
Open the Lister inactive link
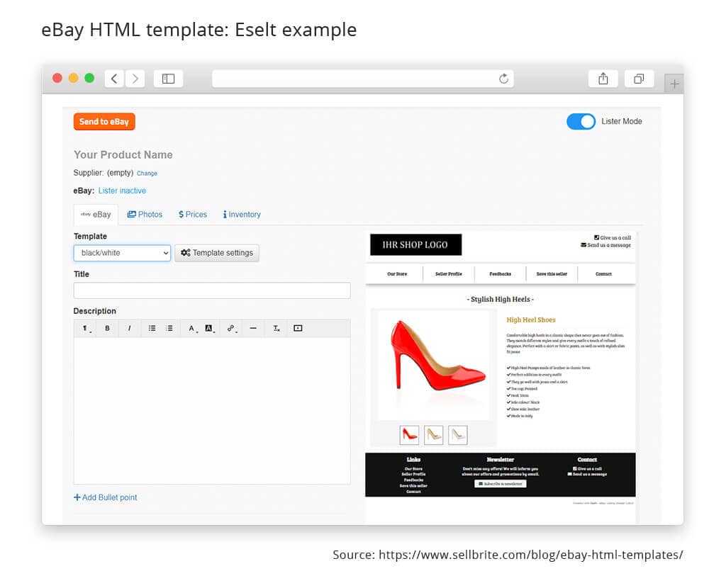122,191
